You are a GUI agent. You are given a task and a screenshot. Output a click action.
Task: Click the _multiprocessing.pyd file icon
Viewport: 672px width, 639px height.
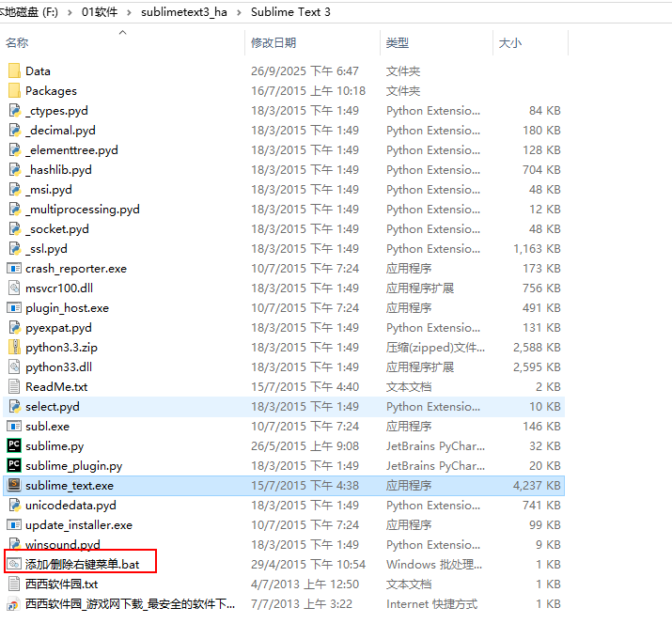[14, 209]
